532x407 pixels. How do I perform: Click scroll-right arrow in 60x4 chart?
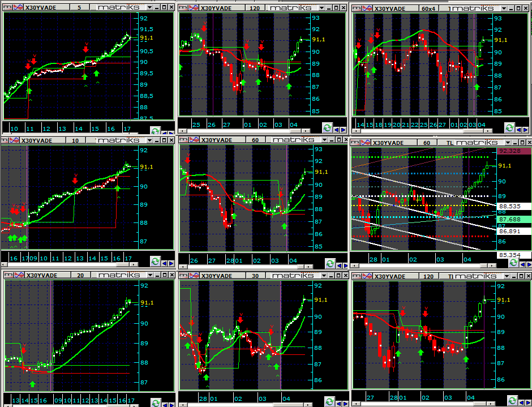526,128
